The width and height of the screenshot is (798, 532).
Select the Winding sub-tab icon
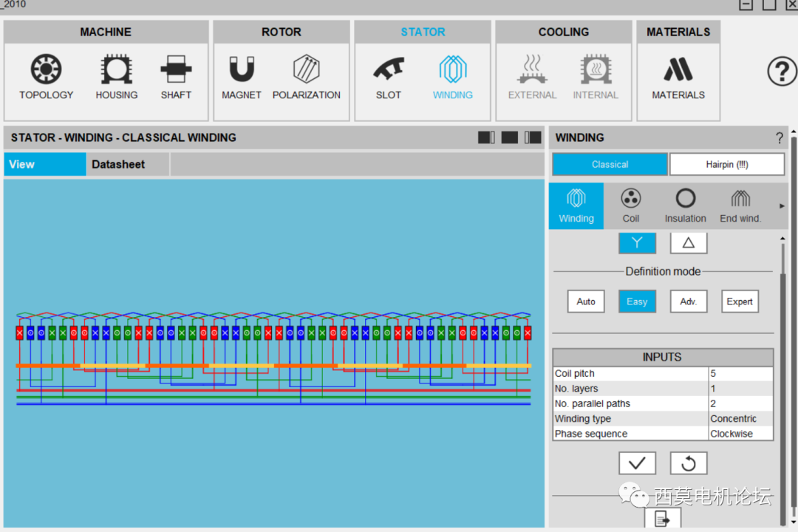tap(576, 205)
